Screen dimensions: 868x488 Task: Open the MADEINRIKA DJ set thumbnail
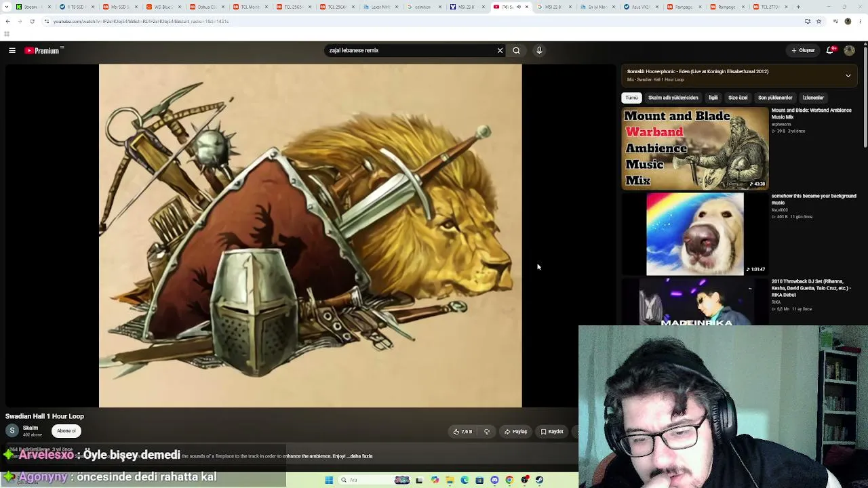click(695, 302)
